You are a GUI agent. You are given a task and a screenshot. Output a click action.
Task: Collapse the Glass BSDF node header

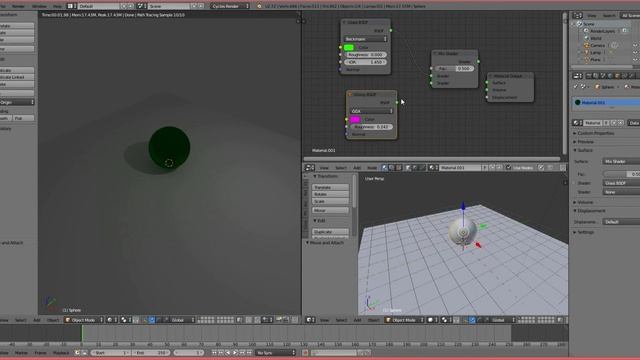click(x=344, y=22)
